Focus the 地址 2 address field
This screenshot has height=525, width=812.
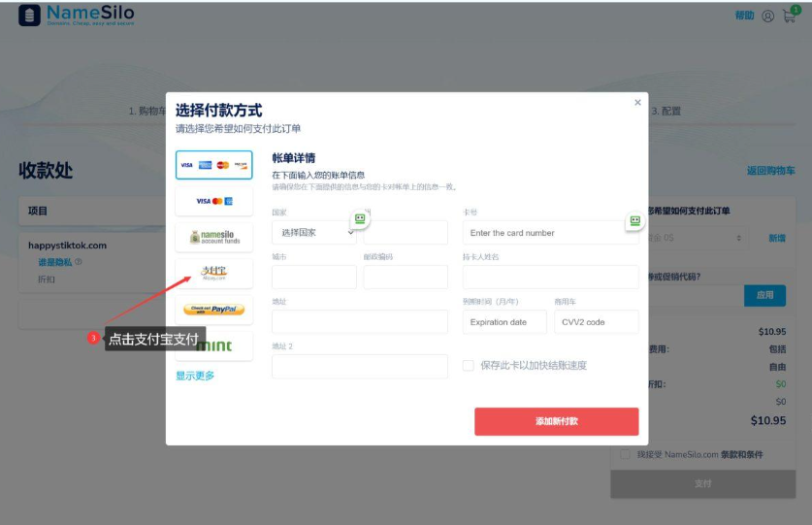(359, 367)
